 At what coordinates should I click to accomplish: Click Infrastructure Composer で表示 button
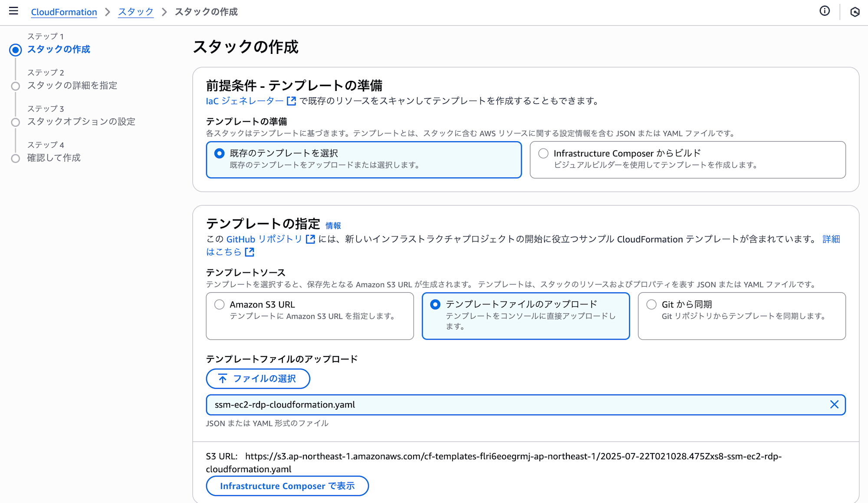287,486
